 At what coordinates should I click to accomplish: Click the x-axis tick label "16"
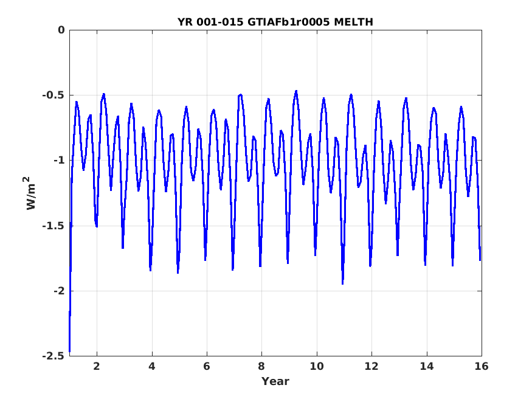point(482,366)
